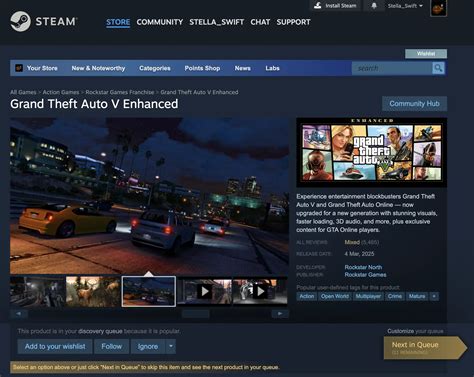Click the discovery queue text

[100, 331]
